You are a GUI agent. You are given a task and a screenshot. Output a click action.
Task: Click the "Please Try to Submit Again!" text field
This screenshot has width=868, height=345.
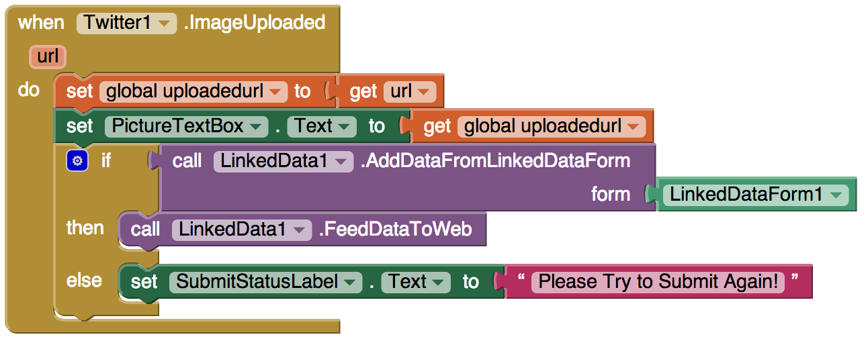point(658,282)
